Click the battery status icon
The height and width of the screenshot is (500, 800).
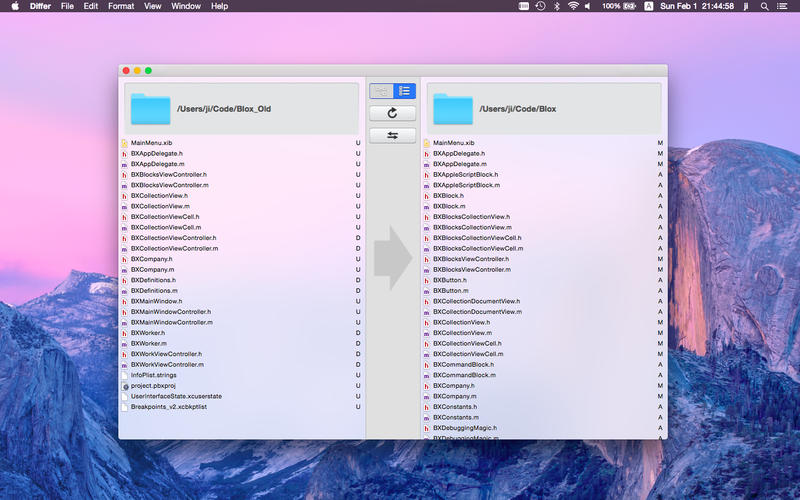[629, 6]
